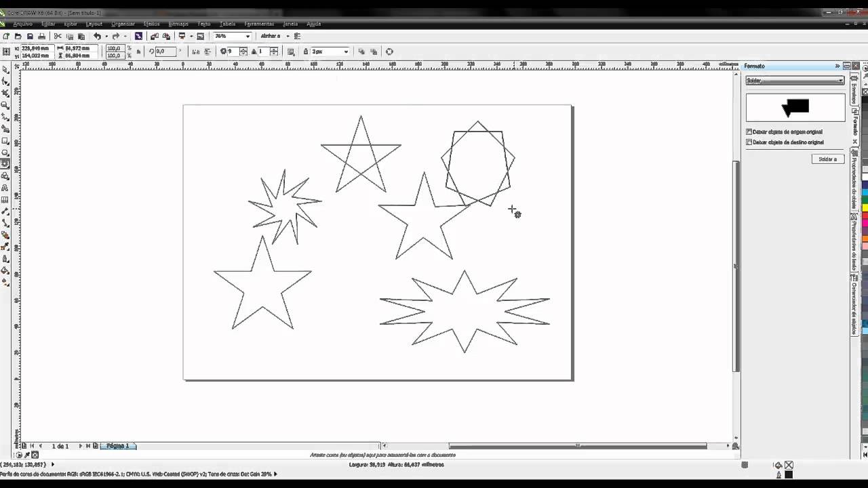Select the Smart Fill tool
The height and width of the screenshot is (488, 868).
click(x=5, y=129)
